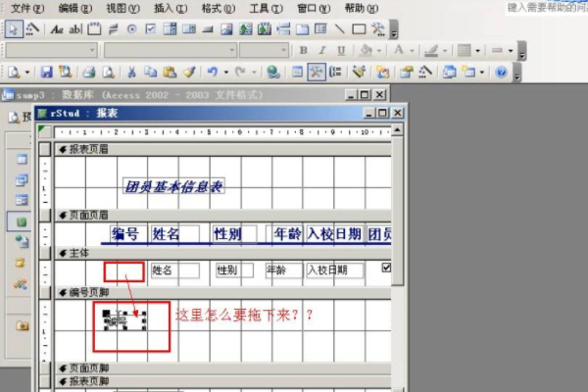Image resolution: width=588 pixels, height=392 pixels.
Task: Click the Undo toolbar icon
Action: (x=211, y=72)
